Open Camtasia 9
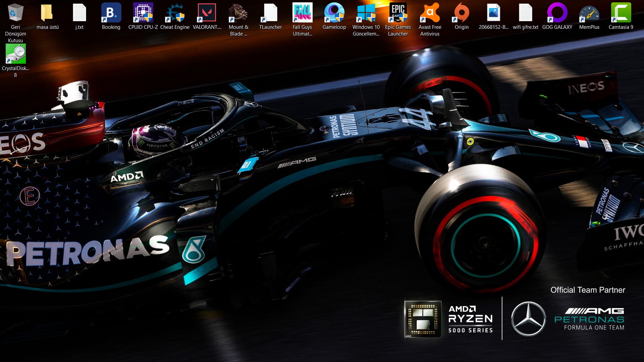The image size is (644, 362). pos(621,16)
